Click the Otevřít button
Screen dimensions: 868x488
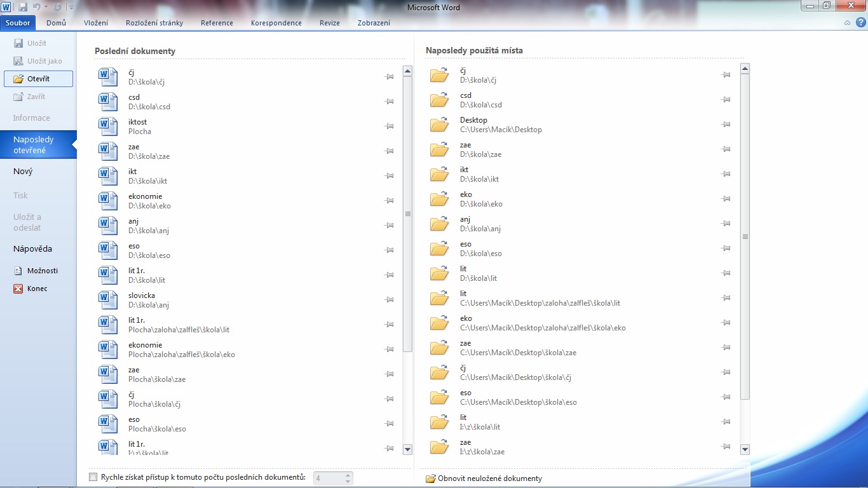tap(38, 79)
